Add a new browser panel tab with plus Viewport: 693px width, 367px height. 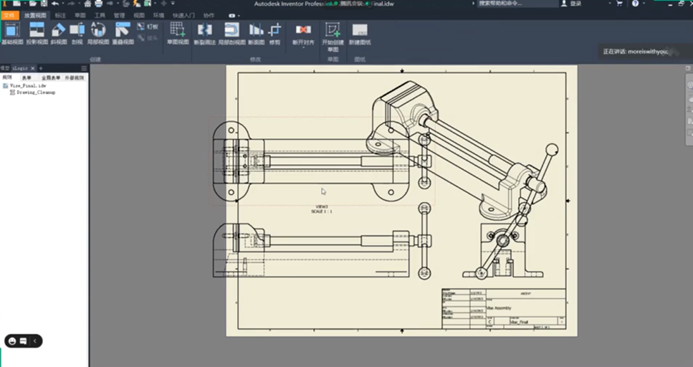click(41, 68)
